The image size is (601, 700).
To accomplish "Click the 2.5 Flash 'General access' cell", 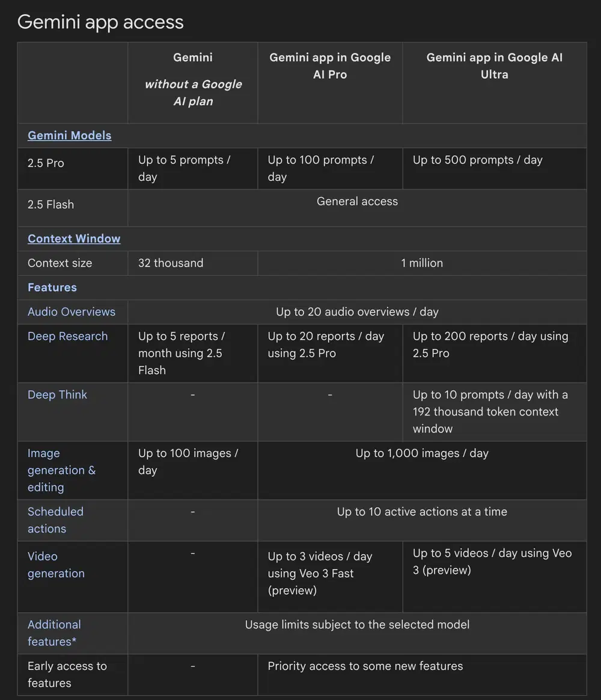I will pyautogui.click(x=357, y=201).
